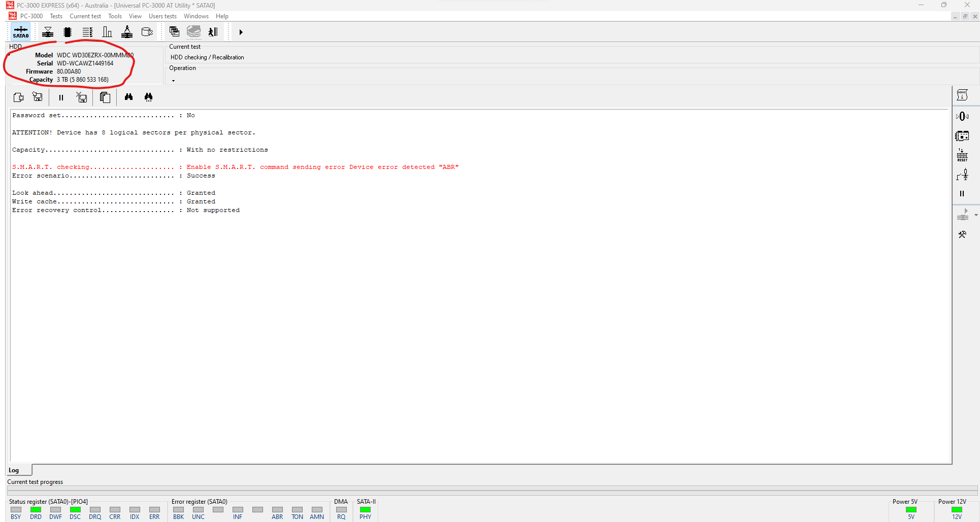Open the Tests menu
This screenshot has width=980, height=522.
click(56, 16)
